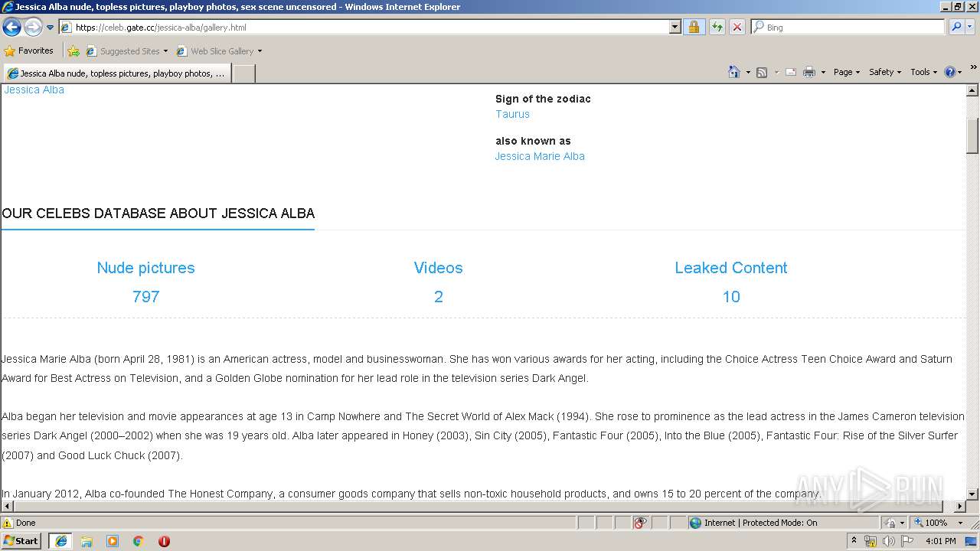Click the Forward navigation arrow button
The image size is (980, 551).
coord(32,27)
